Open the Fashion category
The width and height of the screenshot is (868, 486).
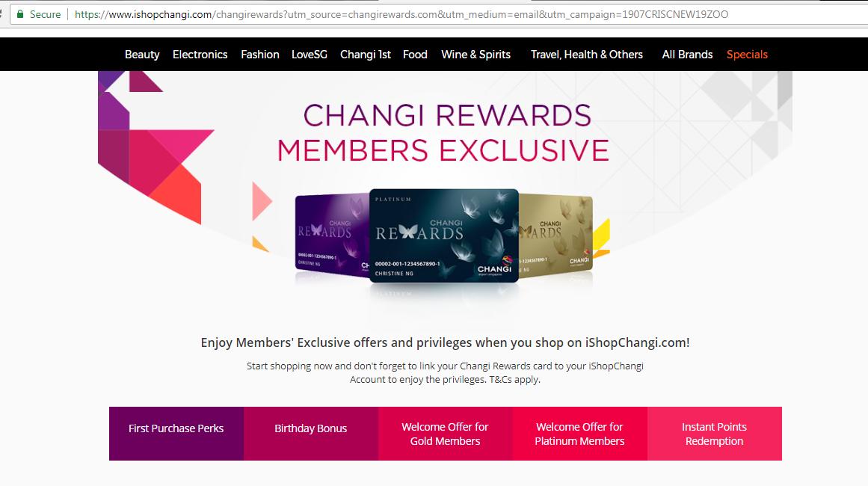point(259,55)
